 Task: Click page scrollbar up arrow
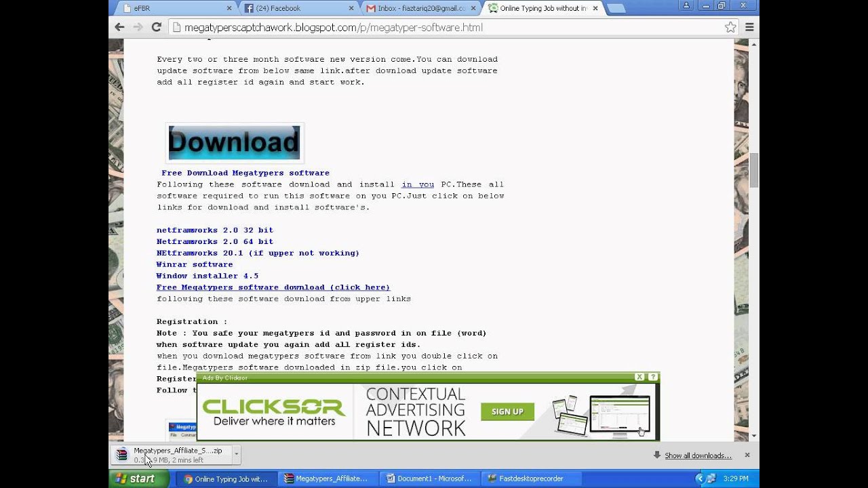753,44
